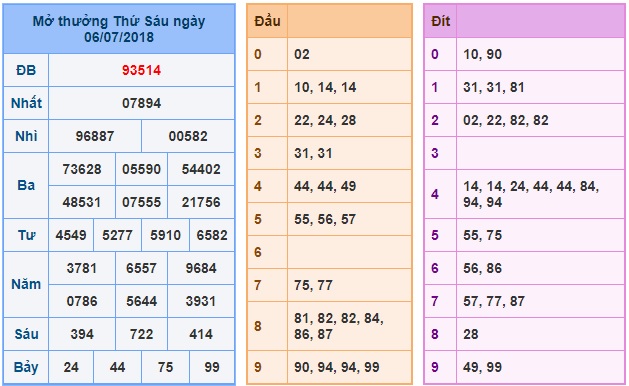
Task: Click '10, 90' in the Đít table
Action: (x=483, y=54)
